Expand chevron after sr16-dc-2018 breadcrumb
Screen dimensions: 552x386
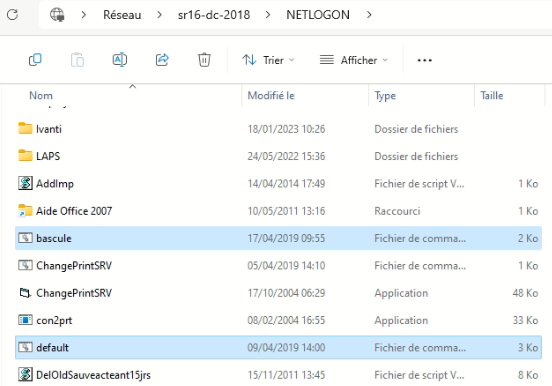268,15
